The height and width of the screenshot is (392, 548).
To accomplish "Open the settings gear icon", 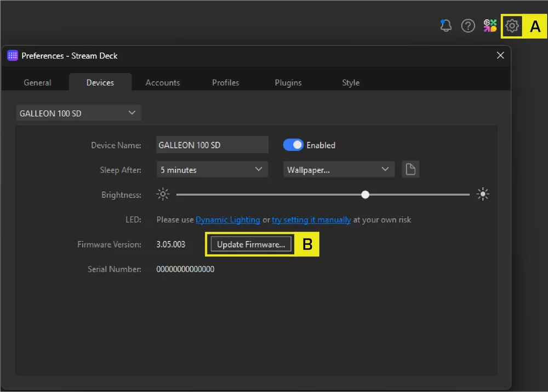I will (512, 26).
